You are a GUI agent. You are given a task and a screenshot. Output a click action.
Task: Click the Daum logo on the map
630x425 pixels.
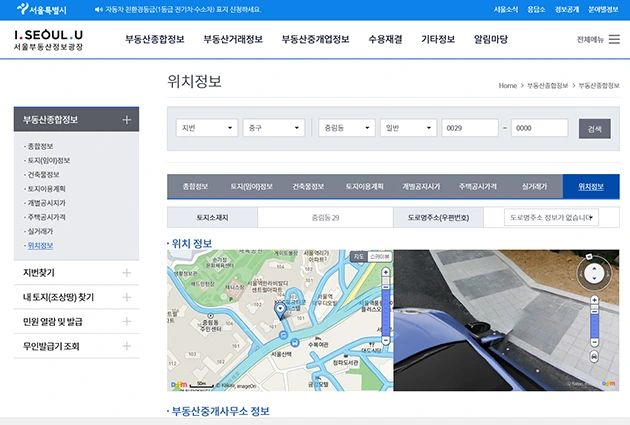179,384
